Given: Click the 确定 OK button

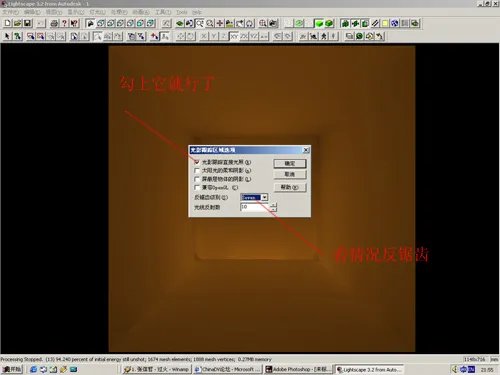Looking at the screenshot, I should coord(290,163).
